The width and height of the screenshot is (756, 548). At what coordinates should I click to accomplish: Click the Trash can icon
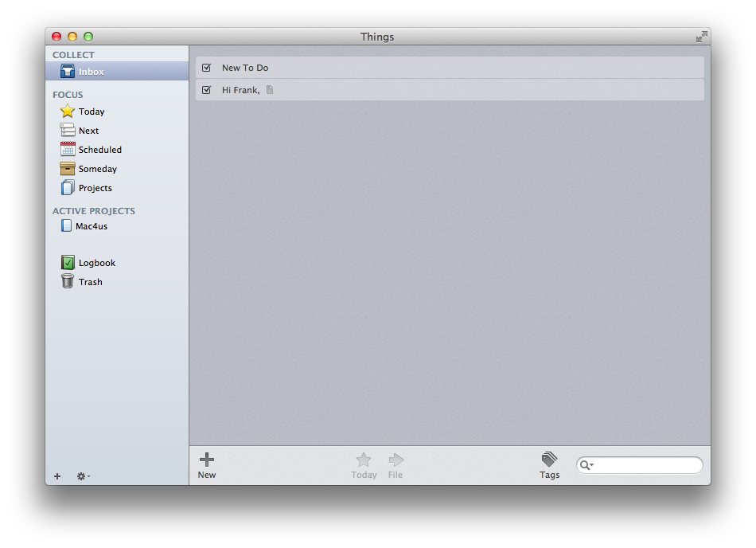point(68,281)
